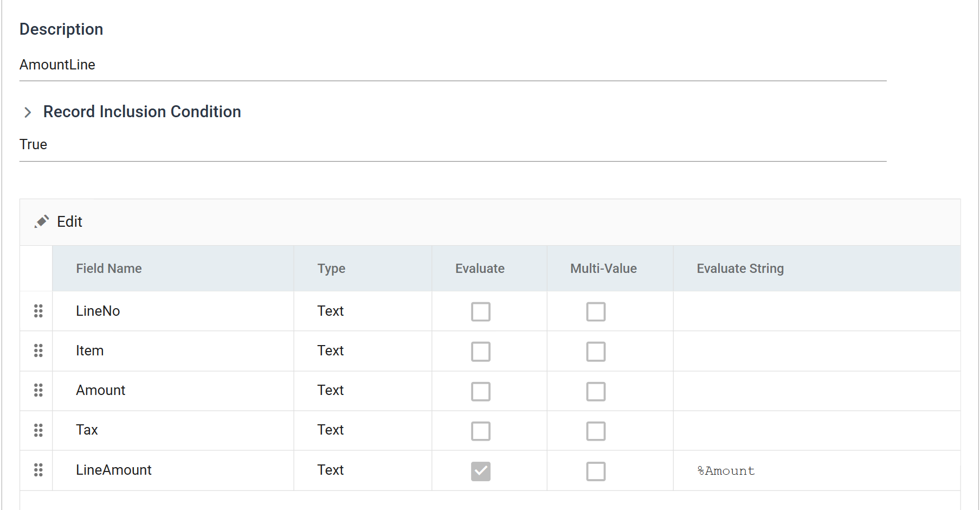Viewport: 980px width, 510px height.
Task: Click the Type cell Text for LineAmount
Action: pos(363,470)
